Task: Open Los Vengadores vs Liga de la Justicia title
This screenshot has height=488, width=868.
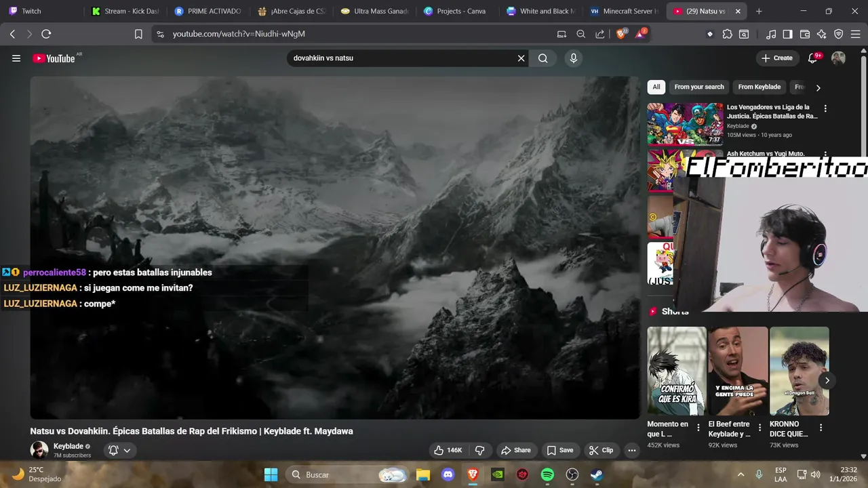Action: pos(772,112)
